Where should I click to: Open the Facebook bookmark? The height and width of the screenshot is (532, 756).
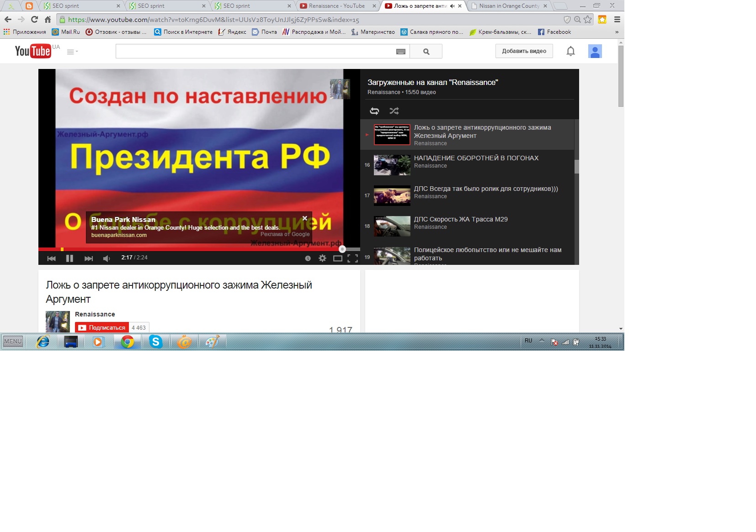coord(554,32)
